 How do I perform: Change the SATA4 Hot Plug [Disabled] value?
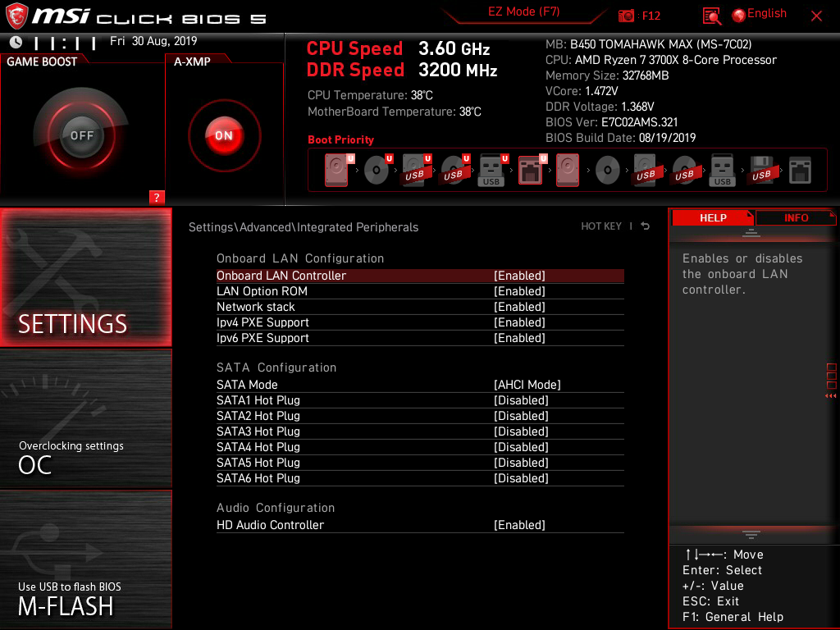click(x=521, y=447)
